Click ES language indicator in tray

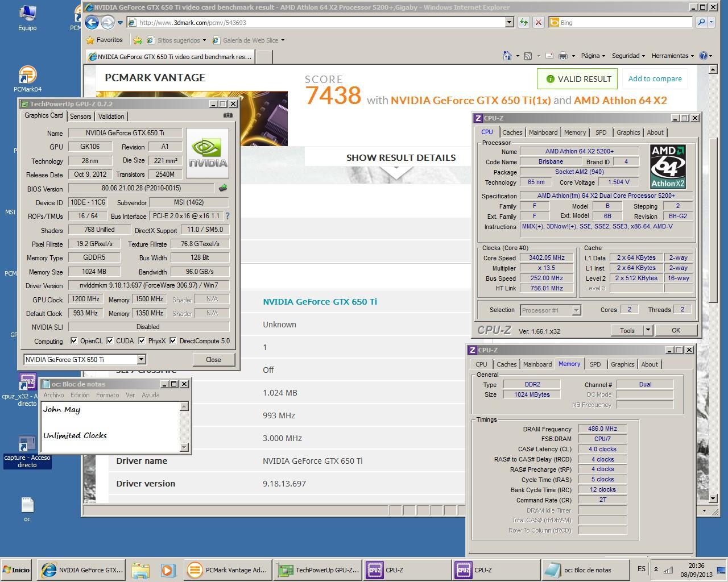tap(642, 569)
